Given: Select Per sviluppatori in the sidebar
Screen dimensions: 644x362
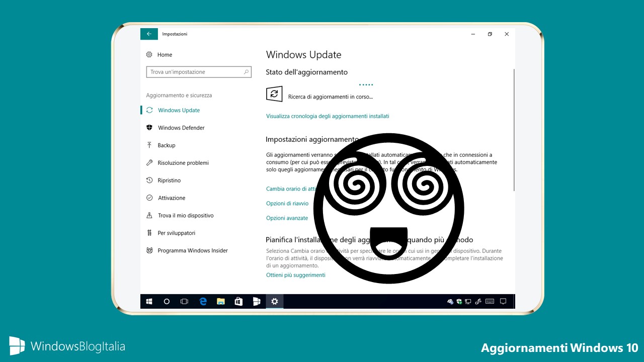Looking at the screenshot, I should point(171,233).
